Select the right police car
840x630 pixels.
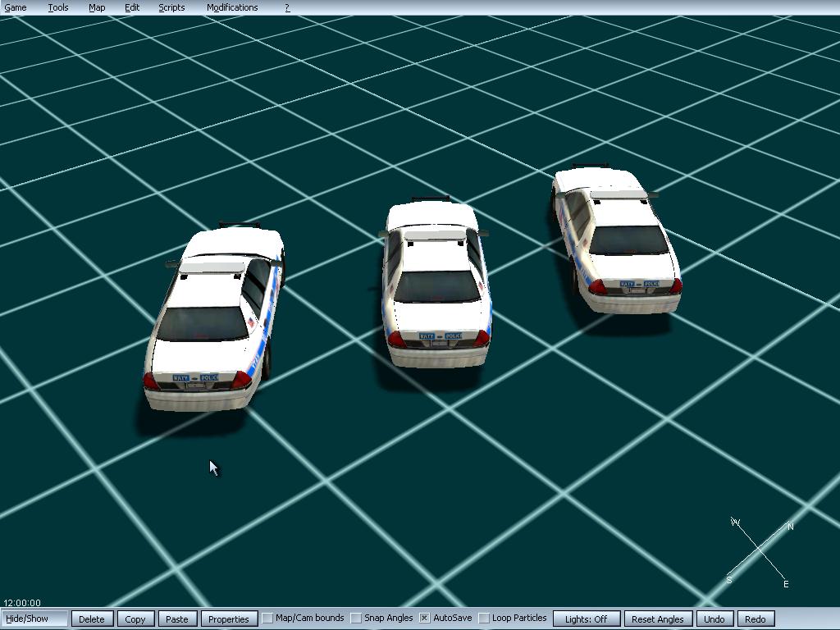tap(615, 239)
